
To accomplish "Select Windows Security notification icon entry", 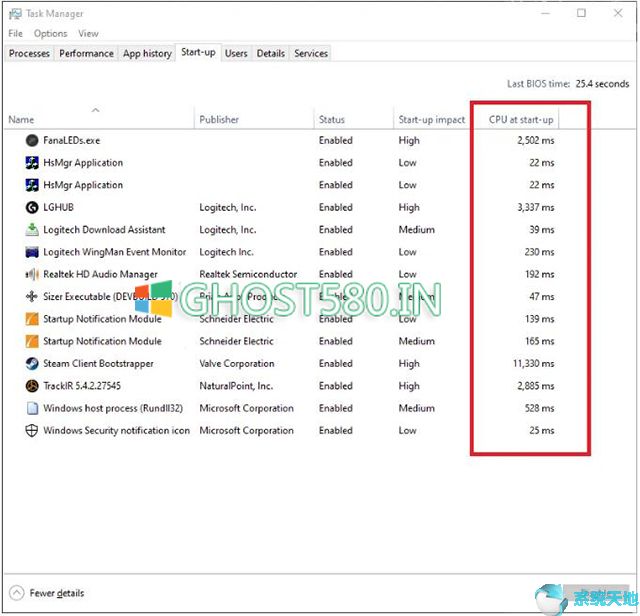I will [116, 431].
